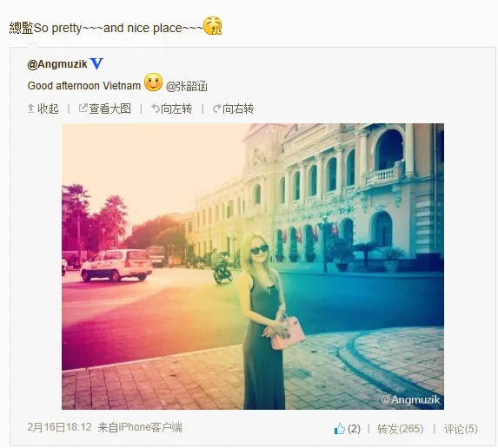Click the thumbs-up like icon
This screenshot has width=498, height=448.
coord(340,429)
